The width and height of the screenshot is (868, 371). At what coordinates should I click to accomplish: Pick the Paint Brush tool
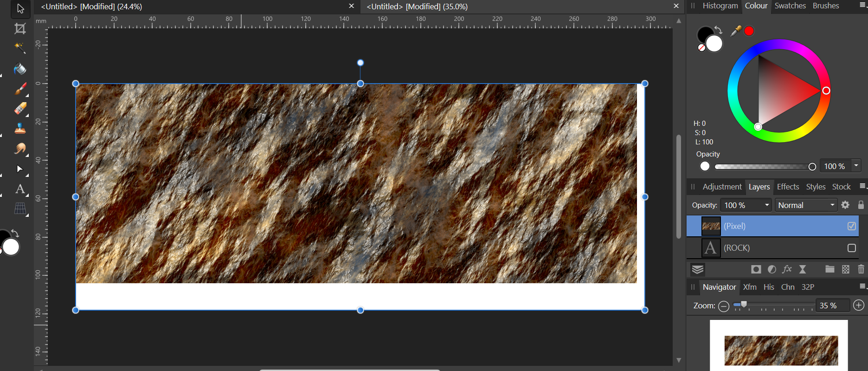click(x=20, y=89)
